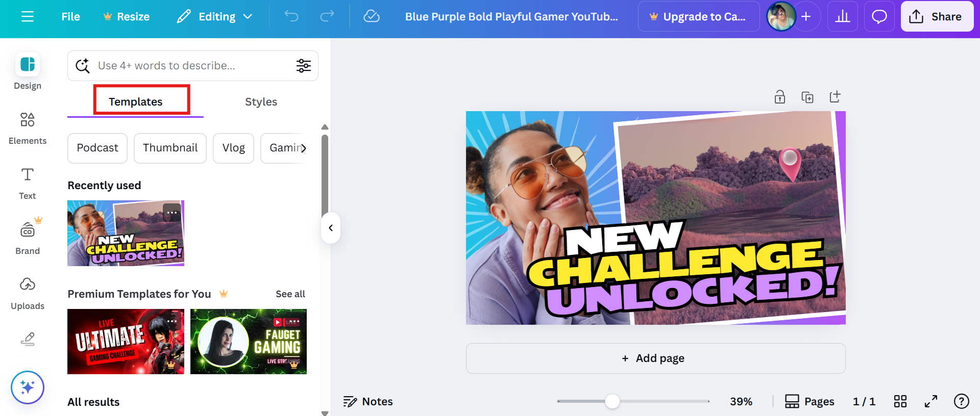980x416 pixels.
Task: Open the help question mark
Action: point(962,402)
